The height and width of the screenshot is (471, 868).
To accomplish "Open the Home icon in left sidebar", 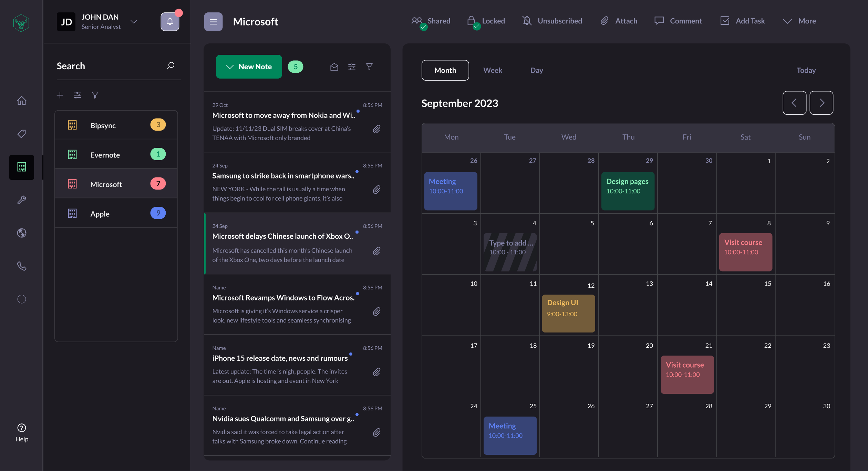I will tap(22, 101).
